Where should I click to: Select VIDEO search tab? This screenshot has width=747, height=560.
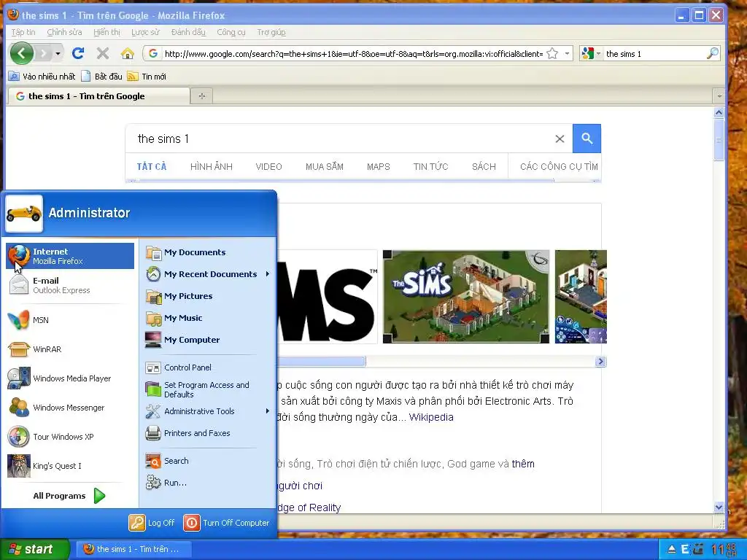[268, 167]
